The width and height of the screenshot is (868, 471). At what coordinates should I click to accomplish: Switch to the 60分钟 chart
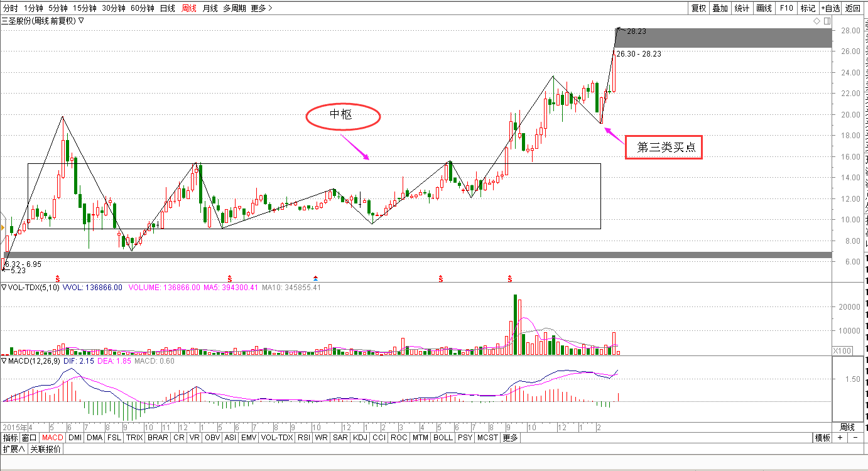point(142,8)
